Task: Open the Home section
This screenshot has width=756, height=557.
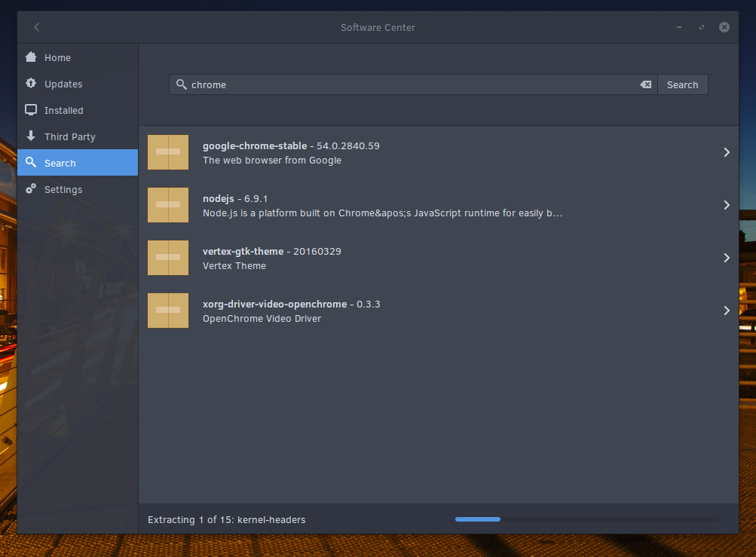Action: point(78,57)
